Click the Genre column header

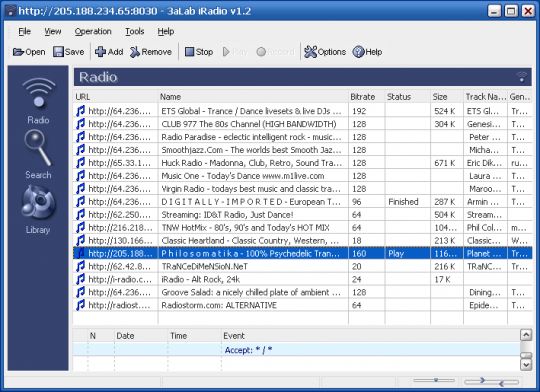519,97
